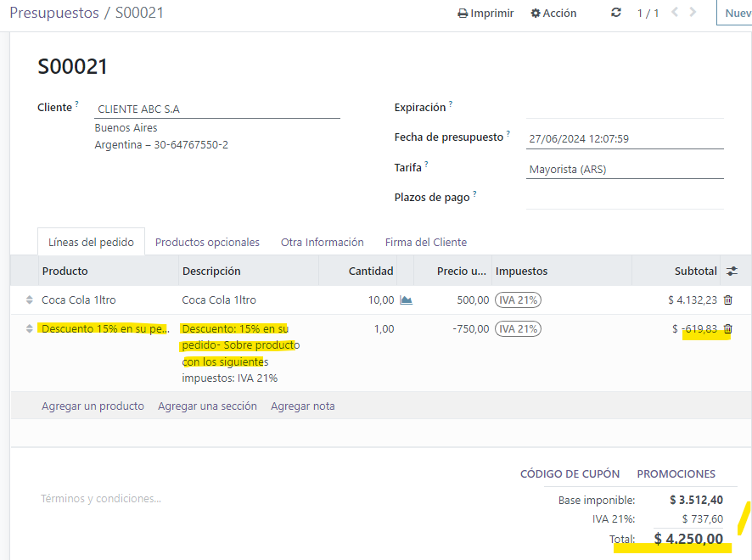Viewport: 752px width, 560px height.
Task: Open the Imprimir print menu
Action: pos(485,14)
